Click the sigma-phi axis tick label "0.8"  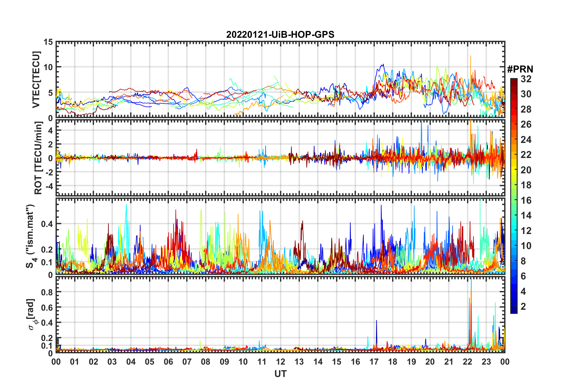(47, 292)
